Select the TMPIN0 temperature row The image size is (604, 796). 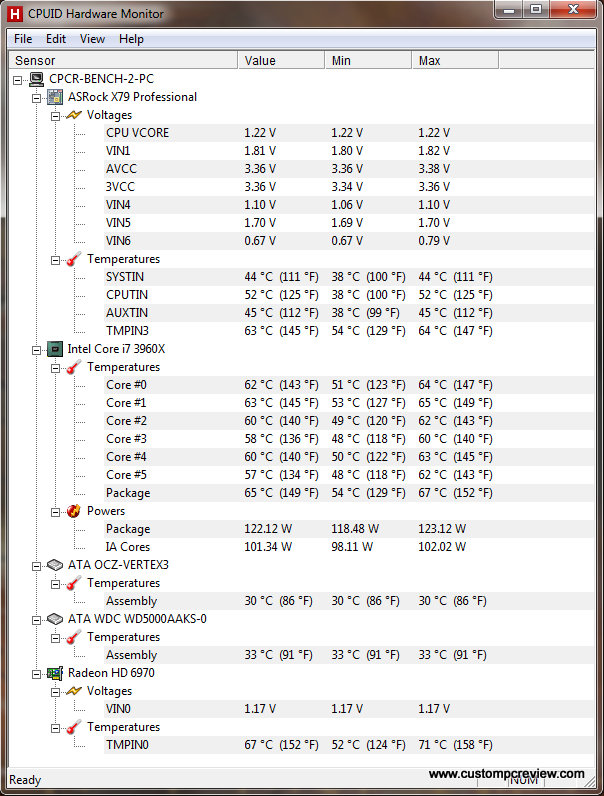coord(349,745)
